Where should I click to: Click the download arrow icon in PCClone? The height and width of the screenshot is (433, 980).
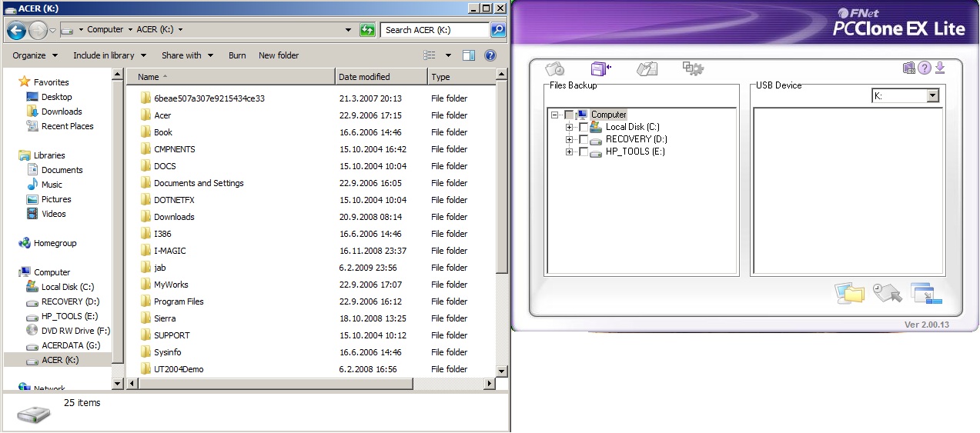point(939,68)
